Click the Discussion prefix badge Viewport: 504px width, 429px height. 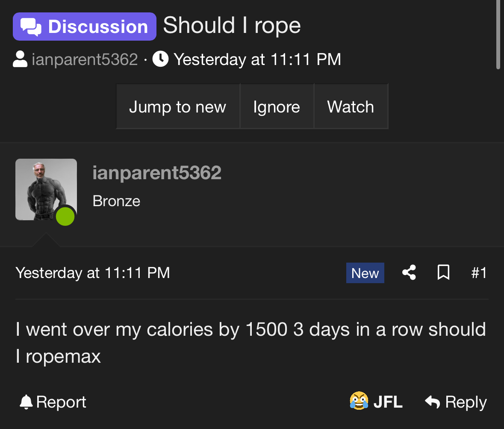click(x=85, y=27)
